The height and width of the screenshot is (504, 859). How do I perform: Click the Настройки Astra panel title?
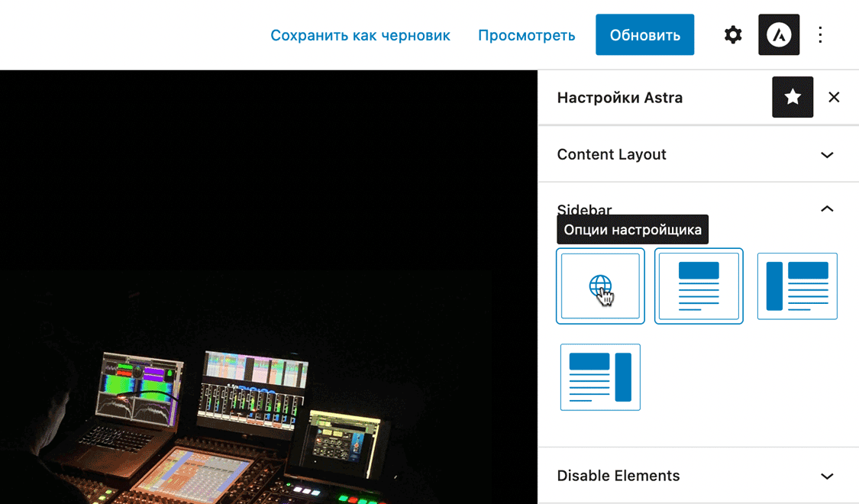[x=619, y=98]
